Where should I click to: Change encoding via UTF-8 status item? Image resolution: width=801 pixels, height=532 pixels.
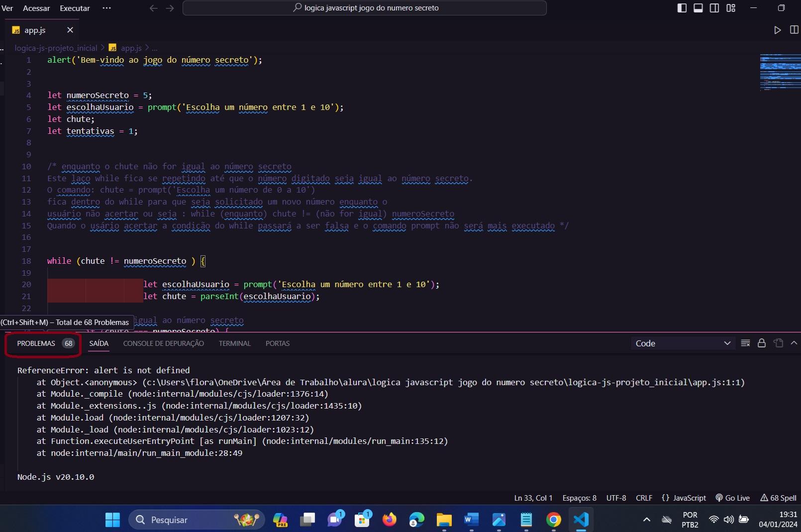tap(616, 498)
